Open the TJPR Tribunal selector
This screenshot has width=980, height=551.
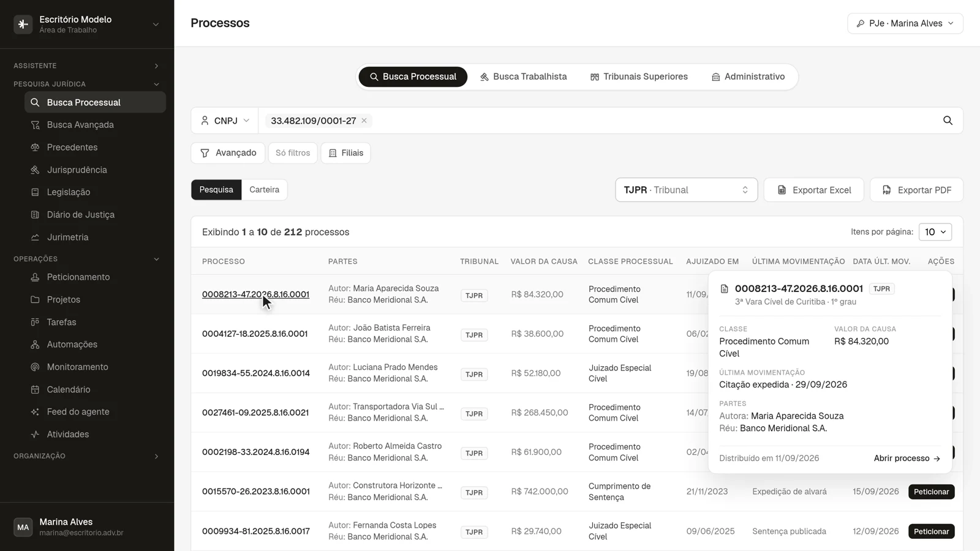pyautogui.click(x=686, y=190)
